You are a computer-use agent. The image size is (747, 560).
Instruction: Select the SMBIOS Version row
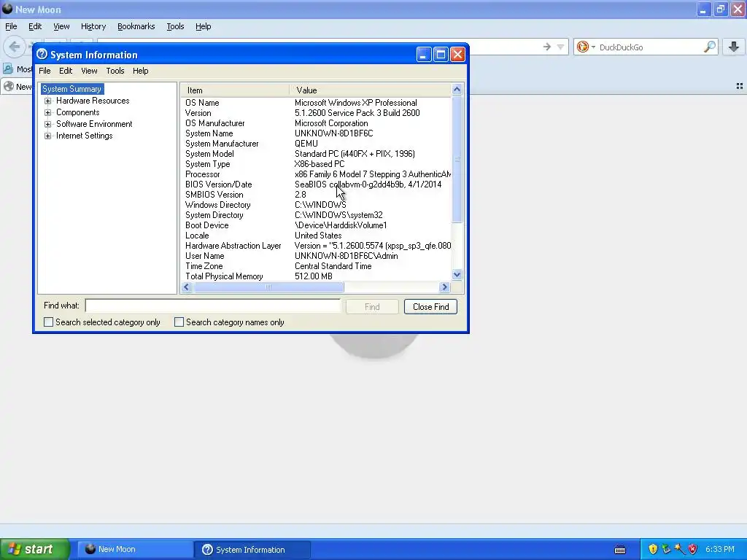tap(316, 195)
